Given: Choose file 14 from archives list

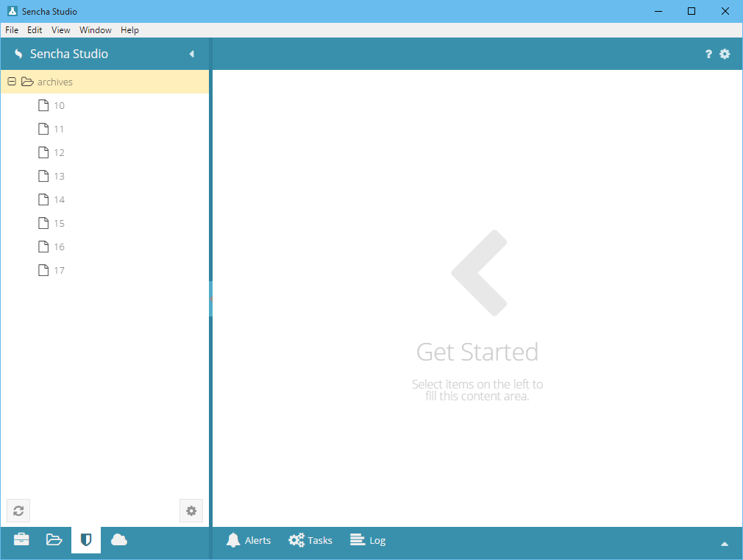Looking at the screenshot, I should click(104, 199).
